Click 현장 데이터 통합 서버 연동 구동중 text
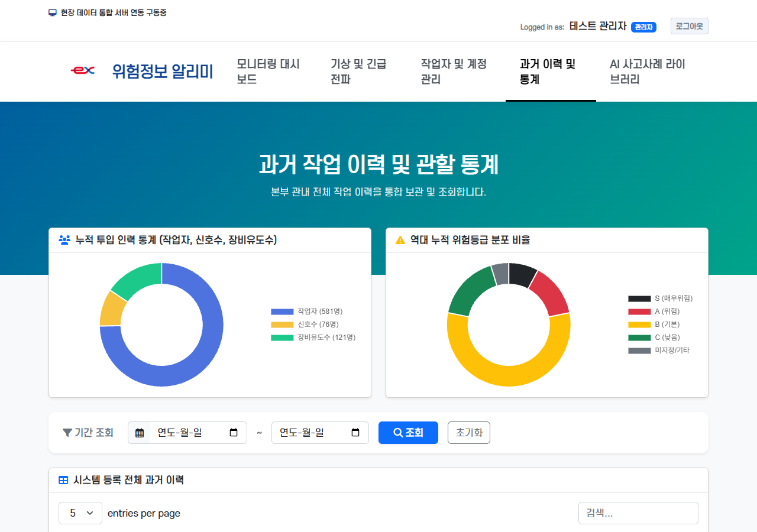The width and height of the screenshot is (757, 532). [114, 12]
